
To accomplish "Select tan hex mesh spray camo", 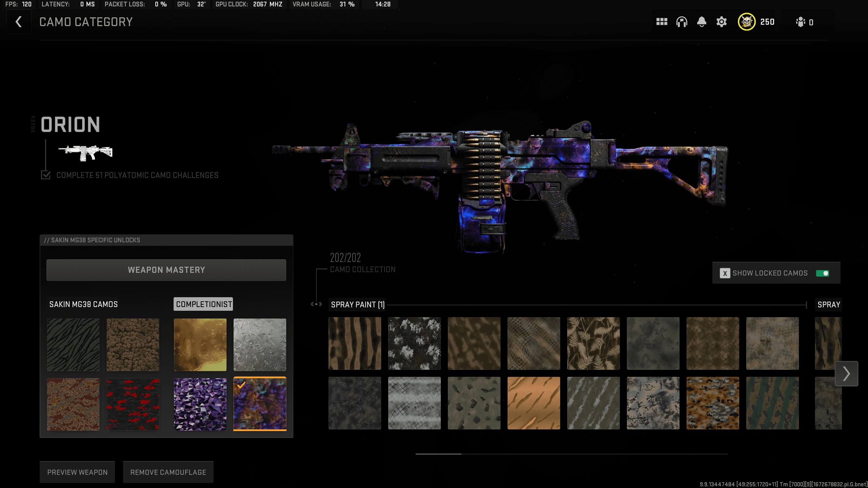I will (772, 343).
